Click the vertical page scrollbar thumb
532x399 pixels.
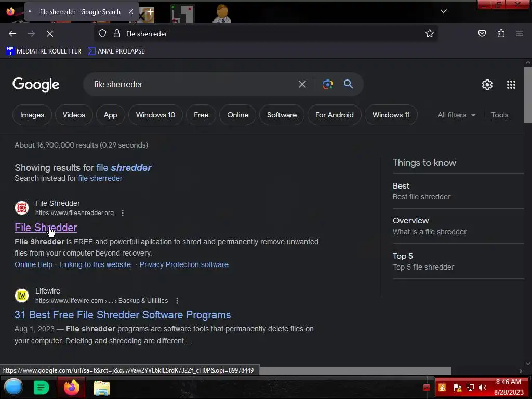pos(528,95)
